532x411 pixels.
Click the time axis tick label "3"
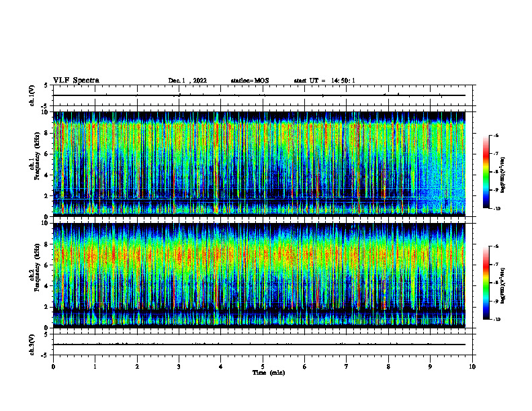179,367
